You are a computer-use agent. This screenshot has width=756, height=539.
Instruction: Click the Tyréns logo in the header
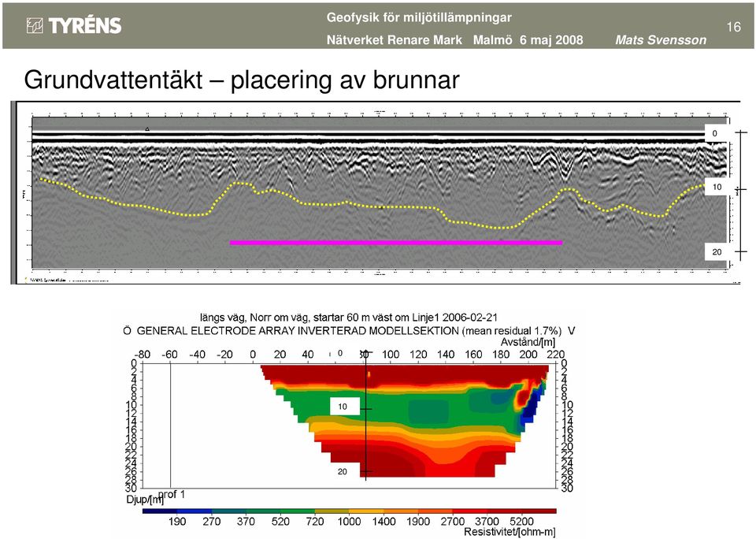[x=74, y=25]
